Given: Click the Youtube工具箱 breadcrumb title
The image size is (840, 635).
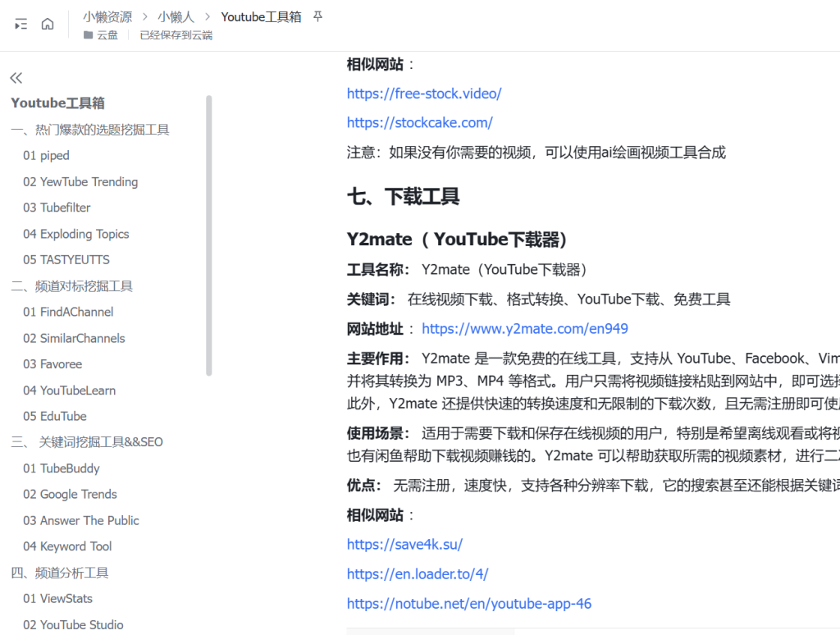Looking at the screenshot, I should pos(261,17).
